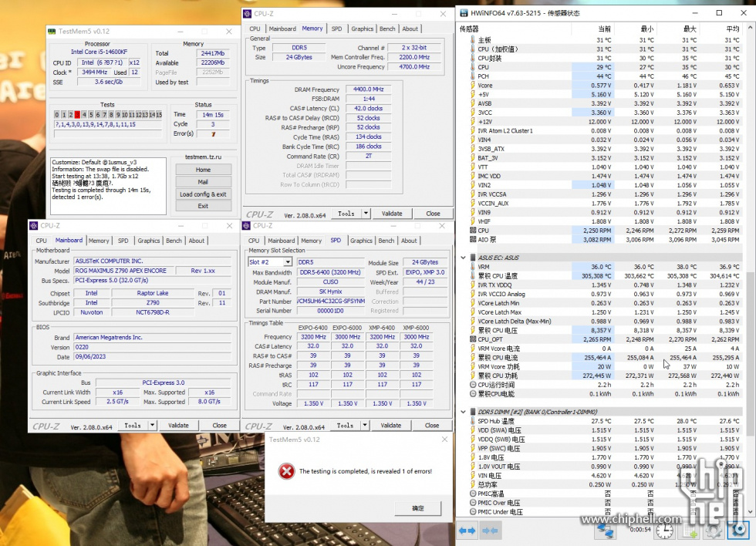The image size is (756, 546).
Task: Click the fan icon beside CPU_OPT row
Action: point(473,339)
